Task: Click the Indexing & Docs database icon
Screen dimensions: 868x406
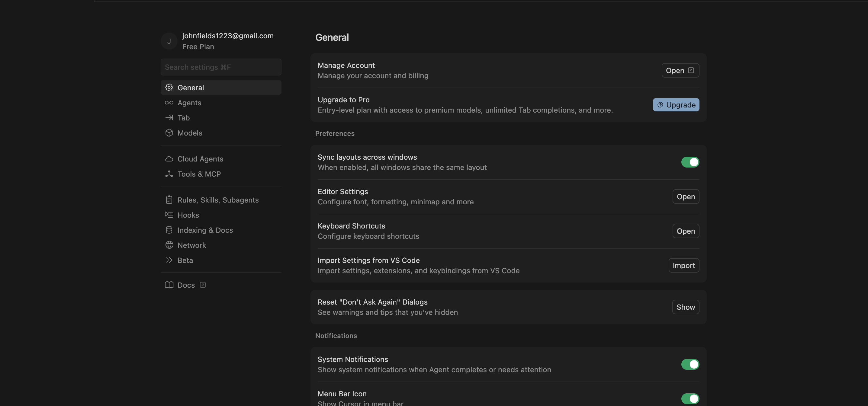Action: (x=169, y=230)
